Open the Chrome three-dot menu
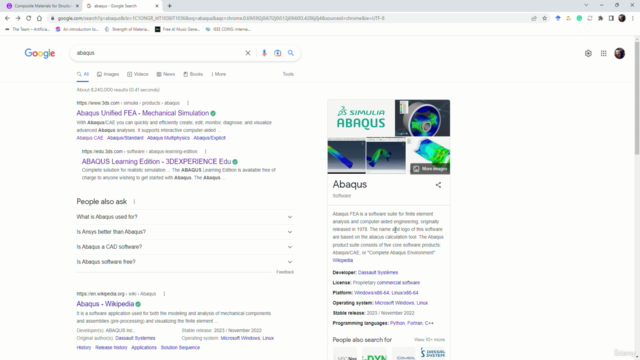The image size is (640, 360). click(633, 18)
